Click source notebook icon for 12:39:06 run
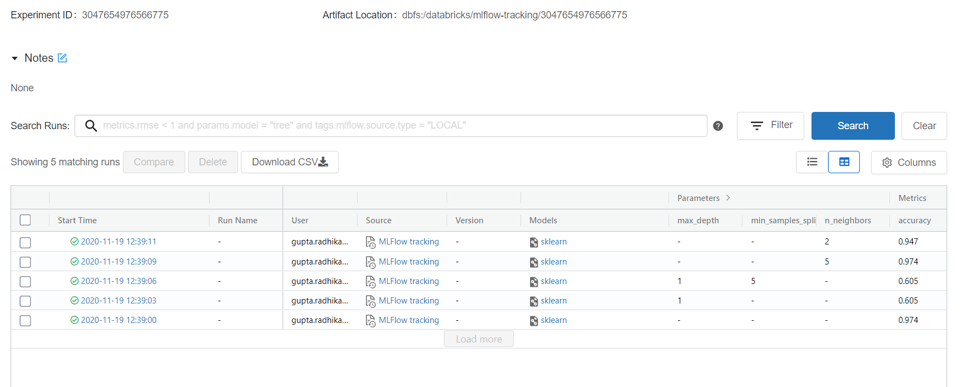980x387 pixels. coord(370,282)
